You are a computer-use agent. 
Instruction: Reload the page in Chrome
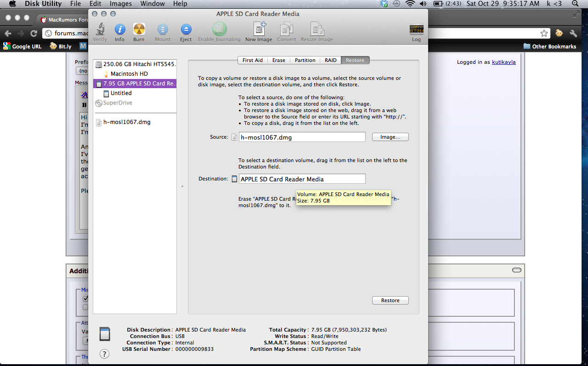pos(34,33)
